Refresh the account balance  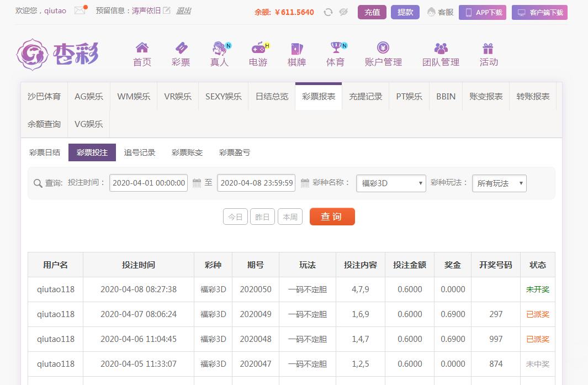pos(328,12)
